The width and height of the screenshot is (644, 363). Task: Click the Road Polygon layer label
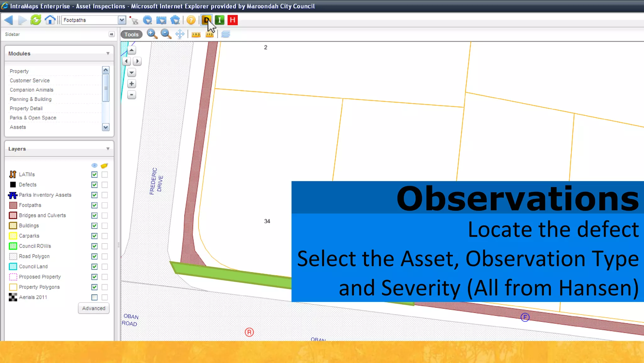(34, 256)
